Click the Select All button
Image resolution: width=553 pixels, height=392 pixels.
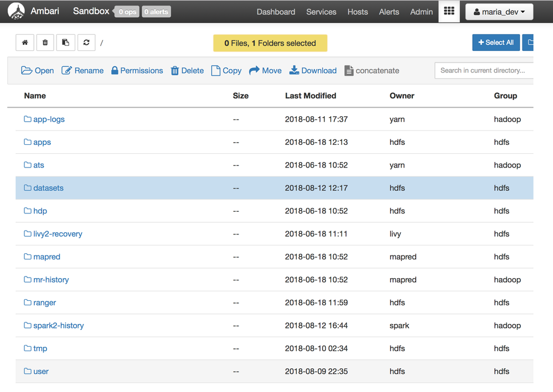click(x=496, y=43)
